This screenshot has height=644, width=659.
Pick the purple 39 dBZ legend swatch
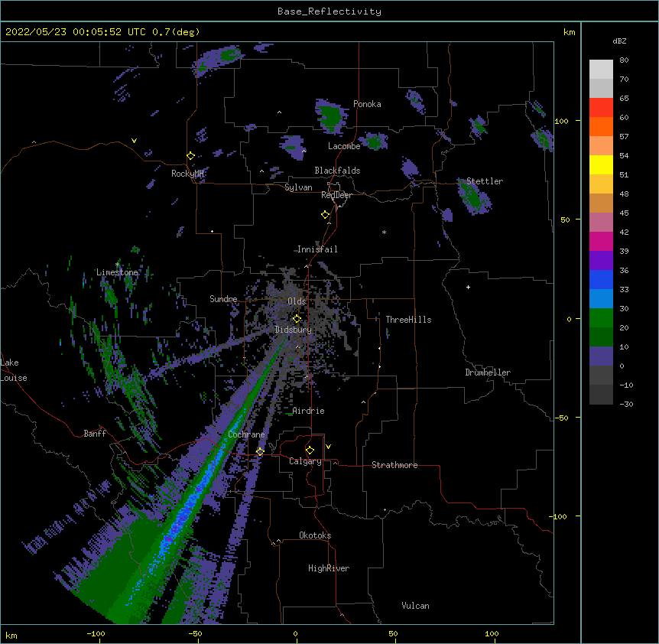coord(601,260)
